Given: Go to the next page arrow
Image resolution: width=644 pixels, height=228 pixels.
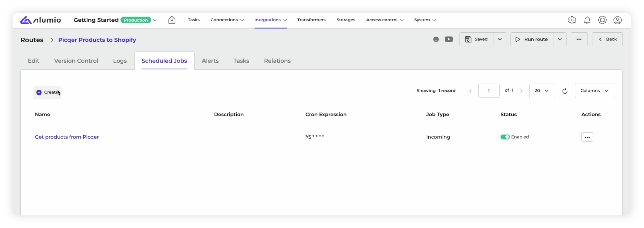Looking at the screenshot, I should [521, 91].
